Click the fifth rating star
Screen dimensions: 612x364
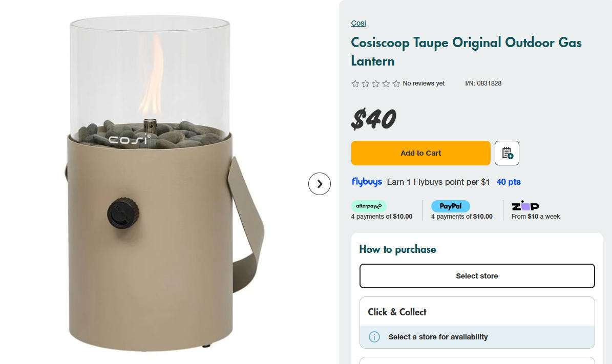click(396, 83)
